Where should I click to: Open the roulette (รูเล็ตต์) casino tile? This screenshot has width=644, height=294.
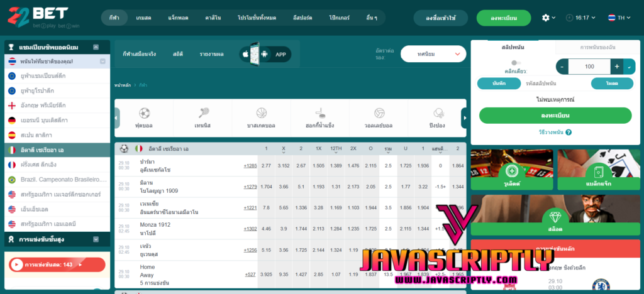(512, 170)
